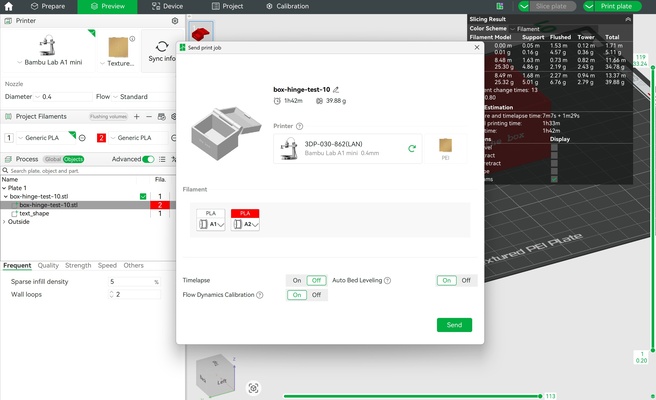Click the plate 1 thumbnail in preview
The height and width of the screenshot is (400, 656).
point(201,32)
